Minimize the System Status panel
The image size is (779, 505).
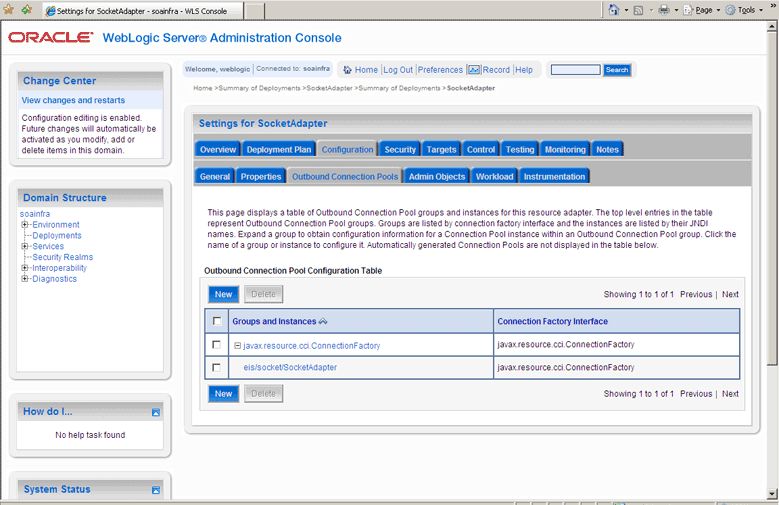(156, 490)
